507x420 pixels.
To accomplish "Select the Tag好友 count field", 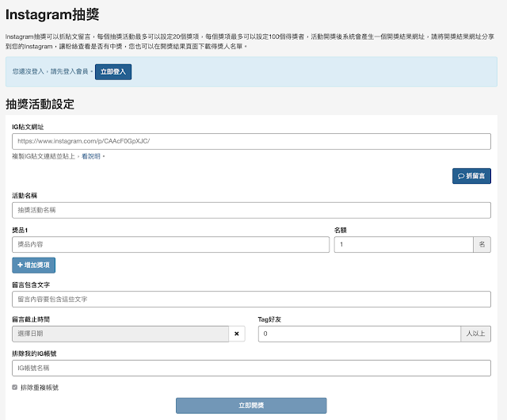I will (x=359, y=334).
